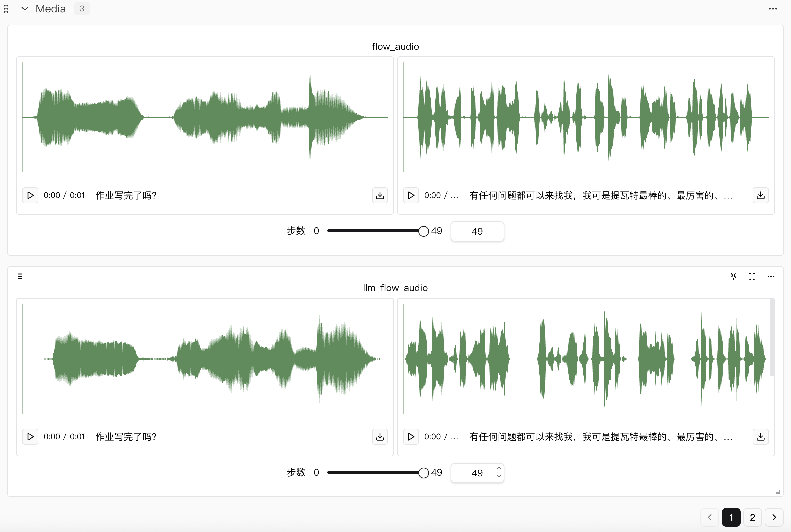
Task: Go to page 2
Action: pos(752,517)
